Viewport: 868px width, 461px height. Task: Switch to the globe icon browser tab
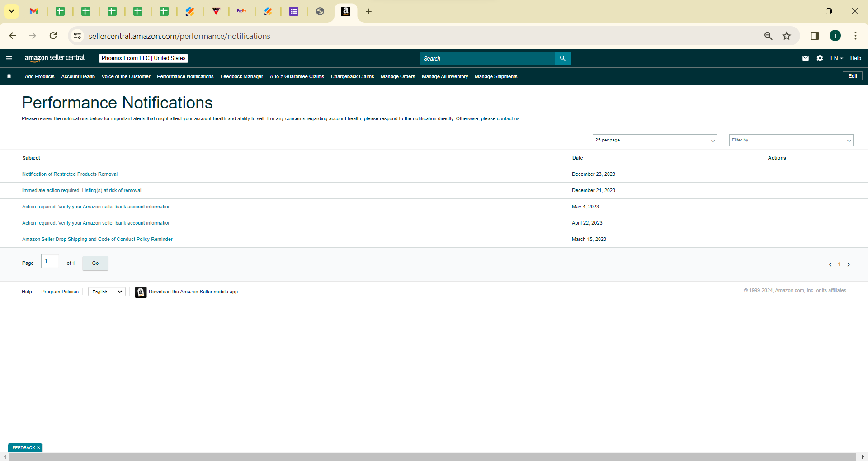(x=320, y=11)
